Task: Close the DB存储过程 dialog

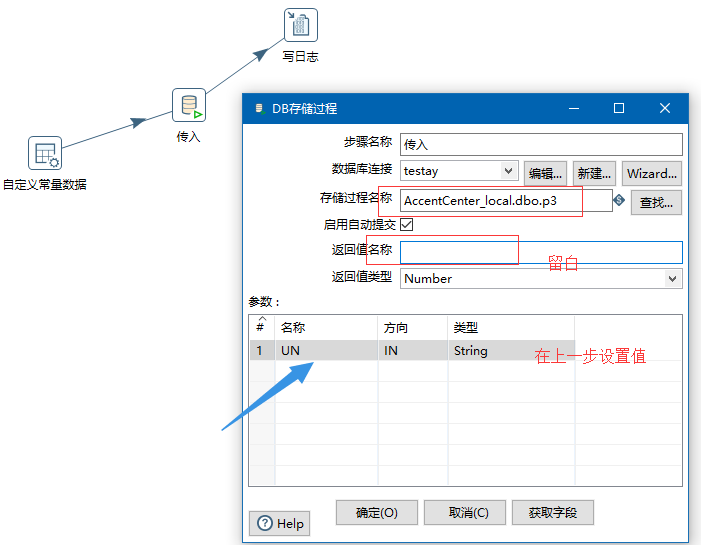Action: coord(665,108)
